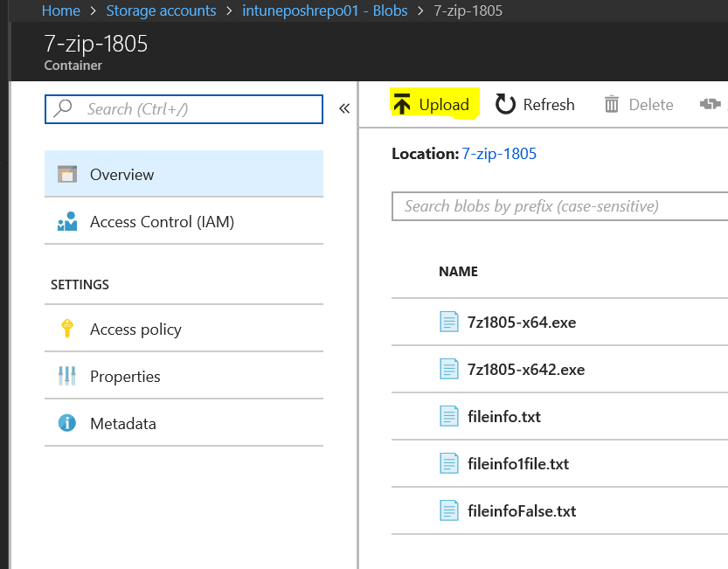Select Access policy in Settings

pos(184,329)
